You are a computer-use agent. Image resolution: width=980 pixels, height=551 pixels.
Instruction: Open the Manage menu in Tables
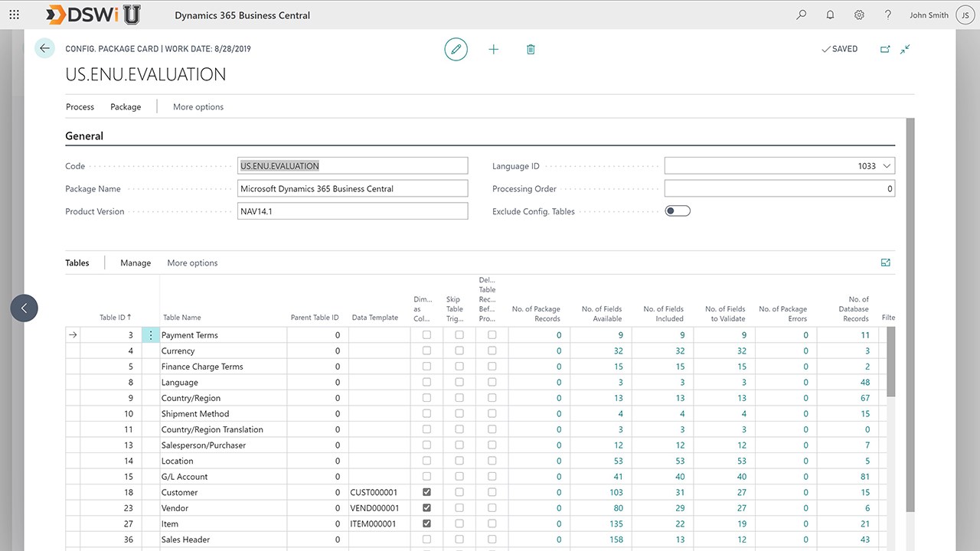136,263
